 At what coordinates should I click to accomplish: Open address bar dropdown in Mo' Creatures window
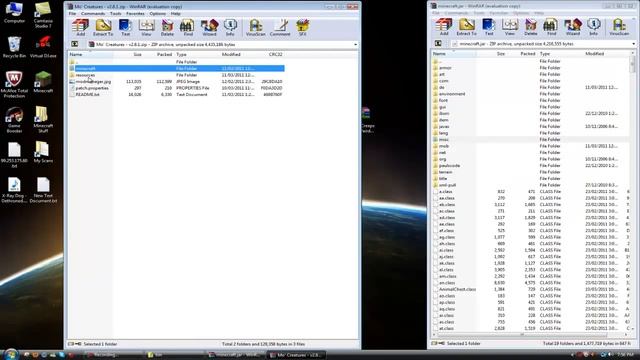click(x=356, y=44)
